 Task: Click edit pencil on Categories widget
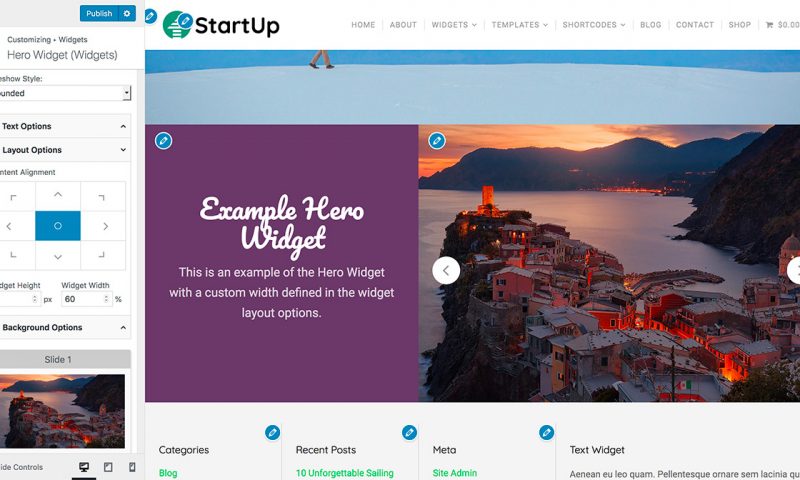(x=272, y=433)
